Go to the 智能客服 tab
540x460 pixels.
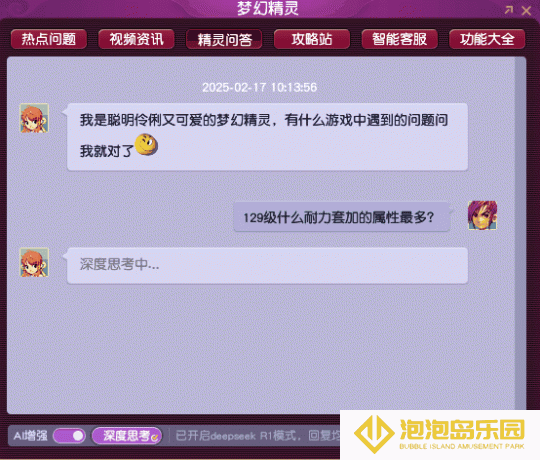399,39
